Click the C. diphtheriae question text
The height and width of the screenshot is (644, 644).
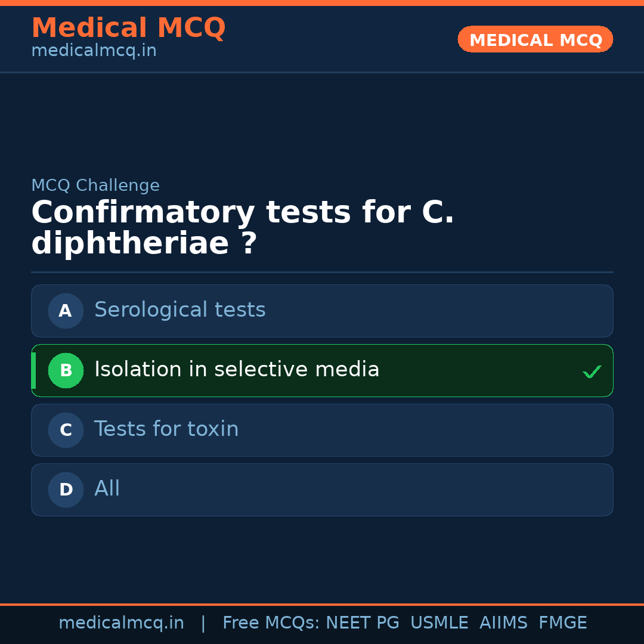tap(242, 228)
